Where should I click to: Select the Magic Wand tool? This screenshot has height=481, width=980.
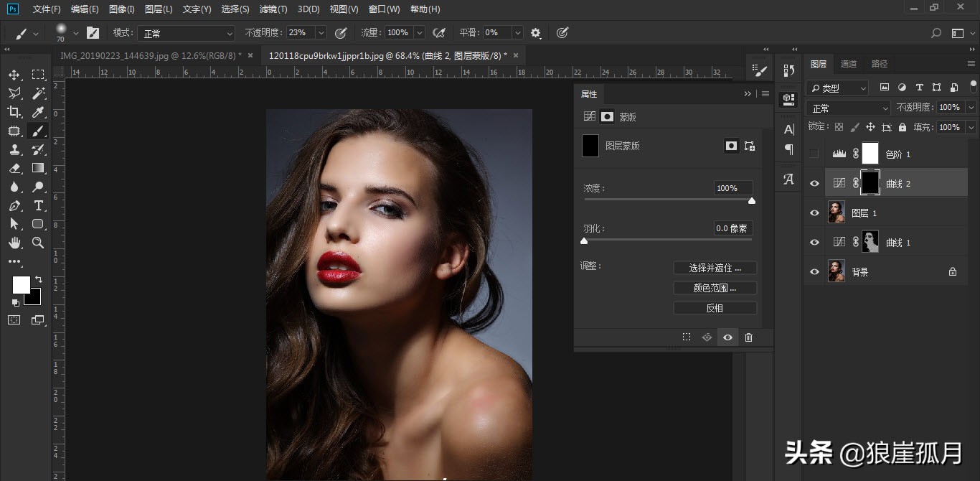click(38, 93)
